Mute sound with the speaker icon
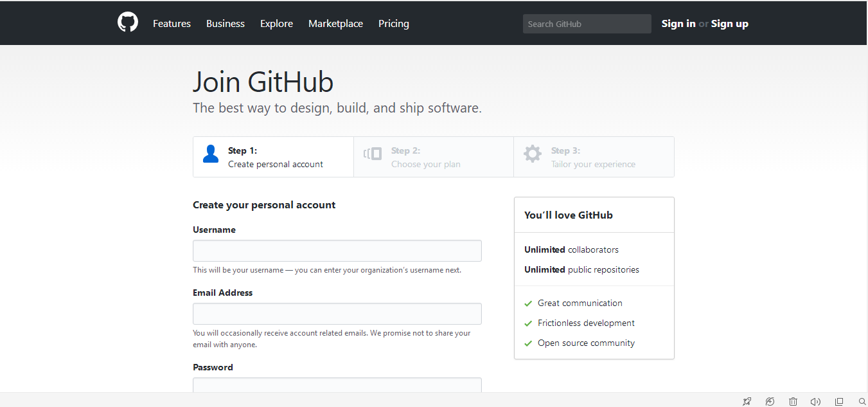 pyautogui.click(x=815, y=402)
